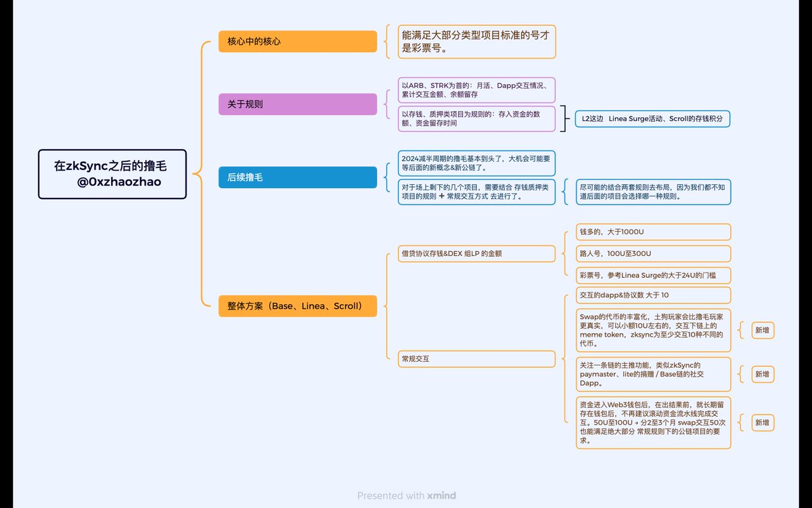Screen dimensions: 812x508
Task: Select the L2这边 Linea Surge活动 node
Action: tap(652, 119)
